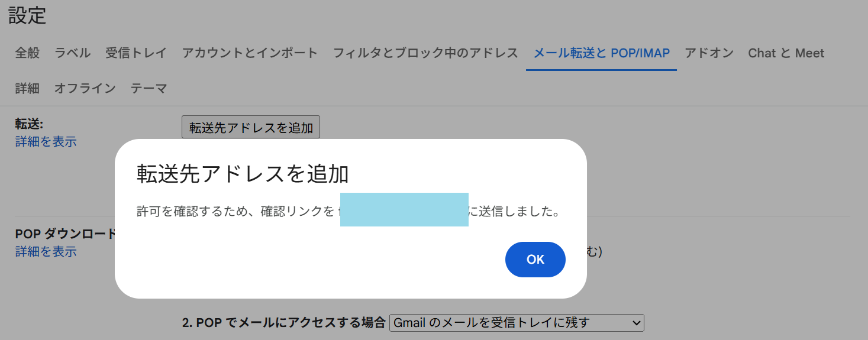Click the dialog title 転送先アドレスを追加

(243, 174)
